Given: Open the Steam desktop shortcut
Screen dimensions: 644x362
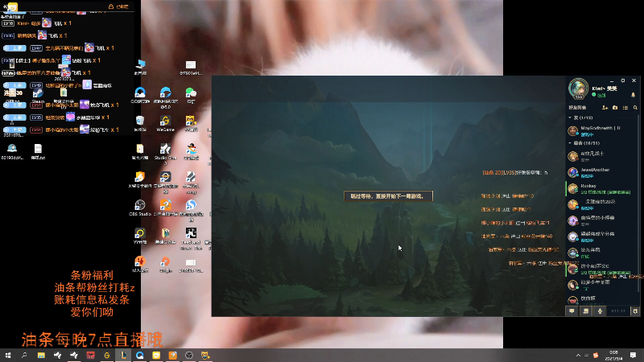Looking at the screenshot, I should tap(38, 96).
